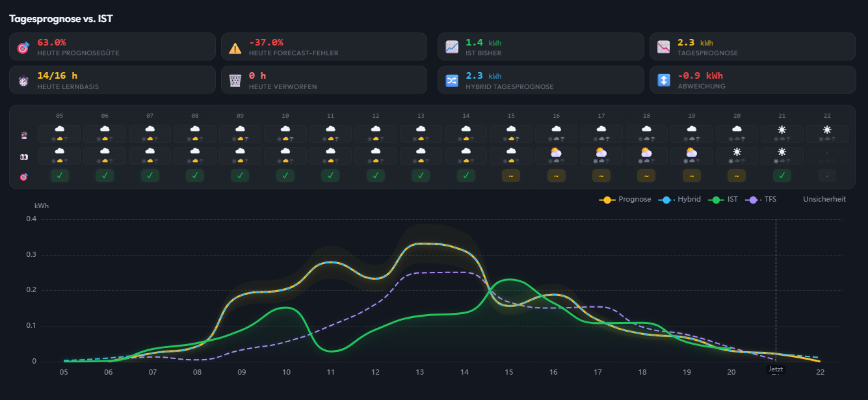The width and height of the screenshot is (868, 400).
Task: Toggle the Hybrid series in chart legend
Action: pos(680,200)
